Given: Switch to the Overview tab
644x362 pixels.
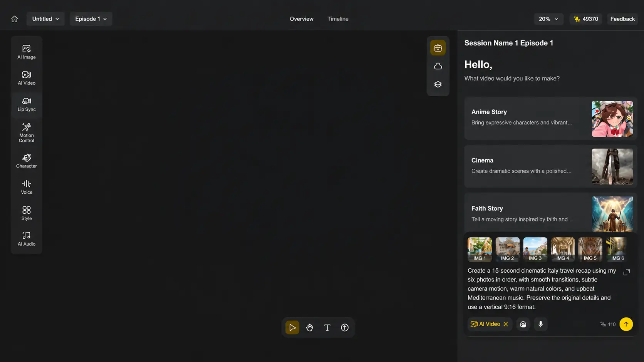Looking at the screenshot, I should 302,19.
